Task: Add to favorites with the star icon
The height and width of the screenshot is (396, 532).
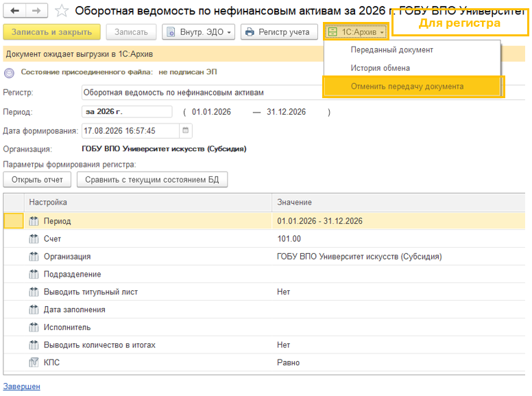Action: 62,11
